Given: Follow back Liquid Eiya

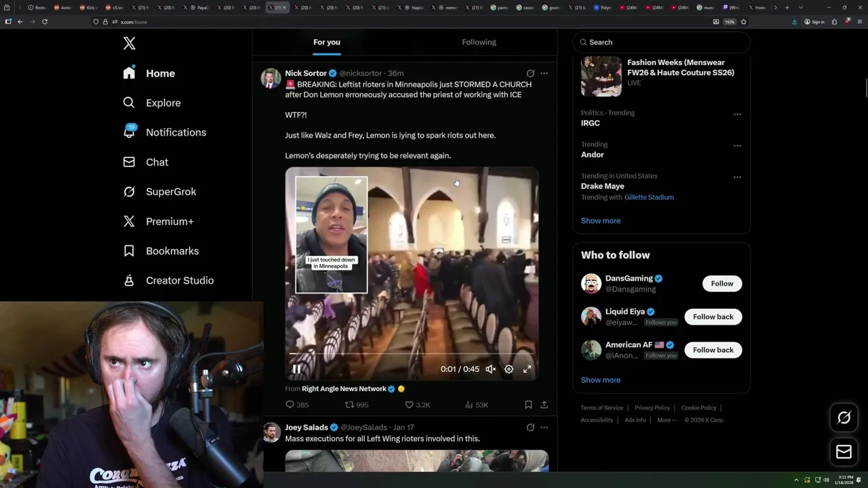Looking at the screenshot, I should tap(713, 317).
